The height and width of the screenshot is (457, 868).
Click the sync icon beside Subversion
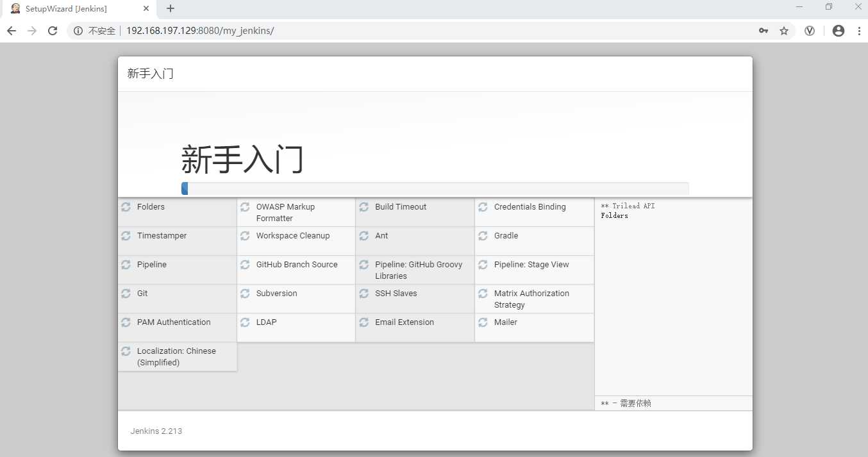pyautogui.click(x=245, y=294)
